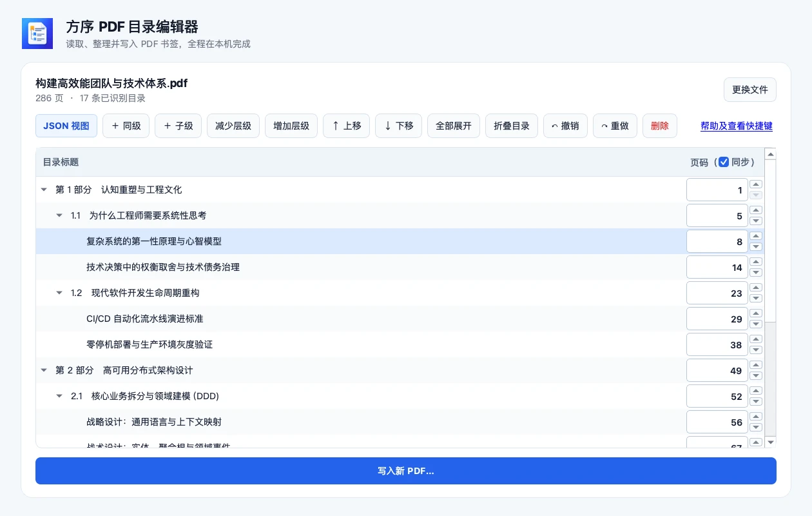
Task: Click 折叠目录 button
Action: 512,126
